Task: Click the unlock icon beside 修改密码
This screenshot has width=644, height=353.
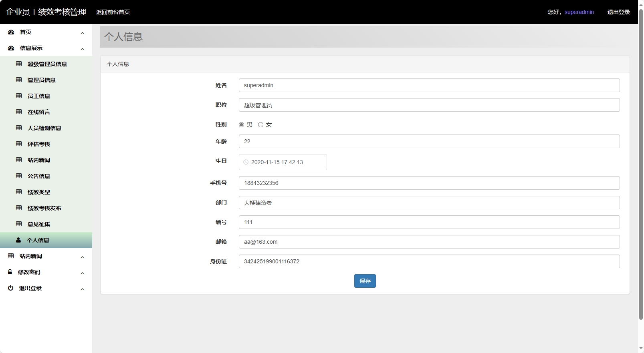Action: click(10, 272)
